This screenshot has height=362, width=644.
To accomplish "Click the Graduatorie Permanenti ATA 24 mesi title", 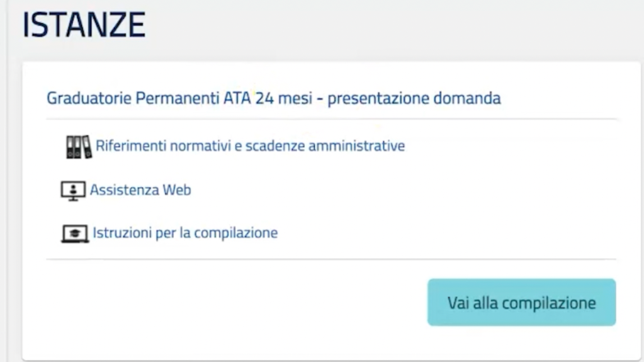I will pos(273,99).
